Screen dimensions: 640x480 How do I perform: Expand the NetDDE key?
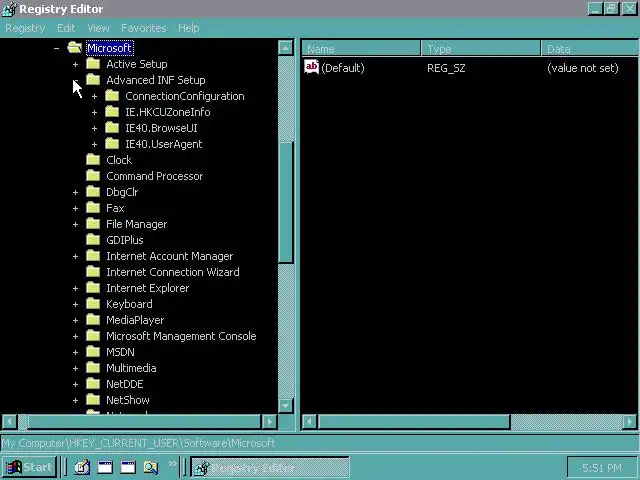(76, 384)
